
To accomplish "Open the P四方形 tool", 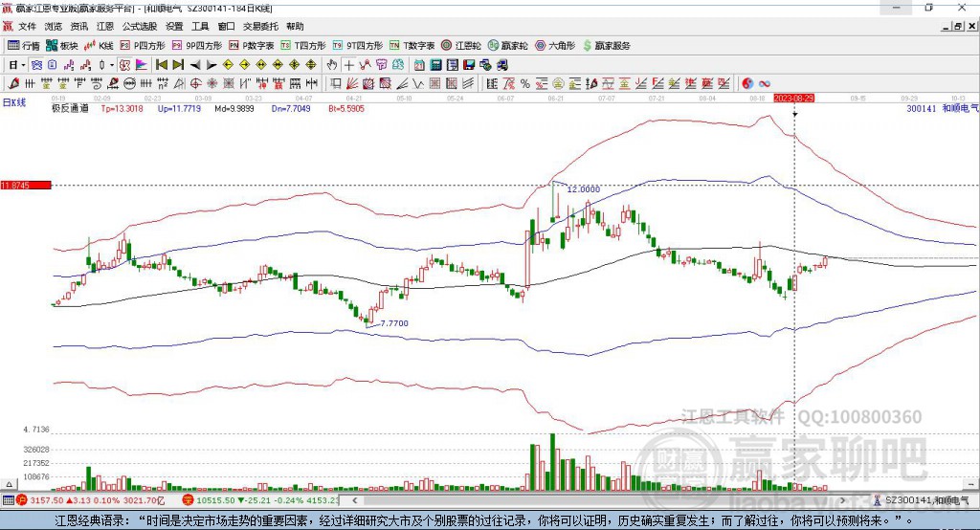I will pos(143,46).
